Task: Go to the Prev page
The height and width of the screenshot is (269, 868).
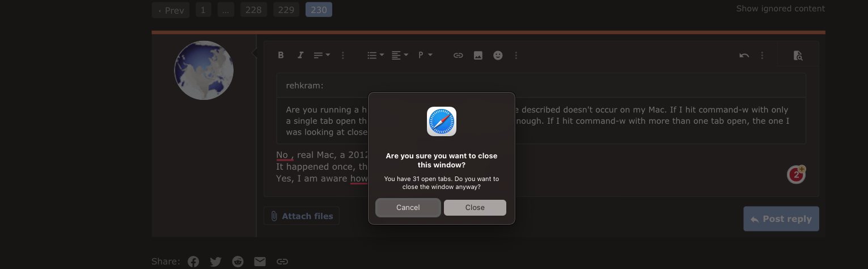Action: click(171, 10)
